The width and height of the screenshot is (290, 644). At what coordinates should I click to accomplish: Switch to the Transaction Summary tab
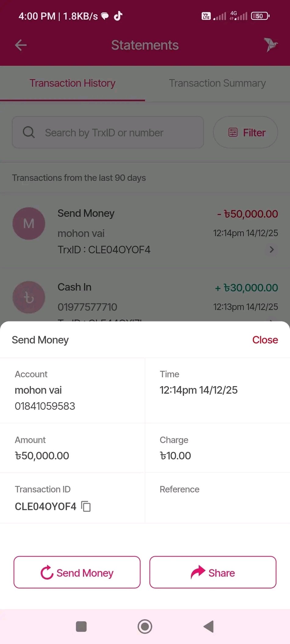[x=217, y=83]
